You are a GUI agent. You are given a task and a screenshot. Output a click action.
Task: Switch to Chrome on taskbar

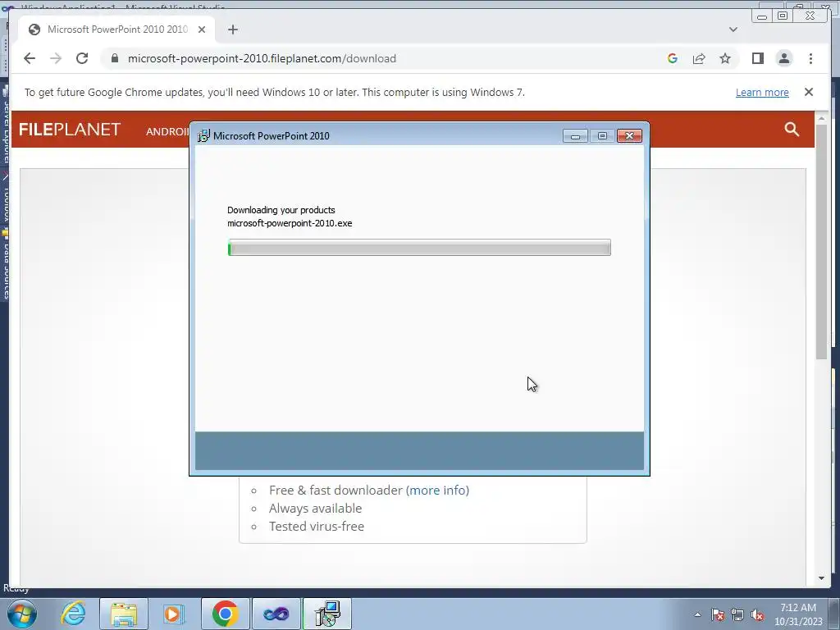[x=225, y=614]
